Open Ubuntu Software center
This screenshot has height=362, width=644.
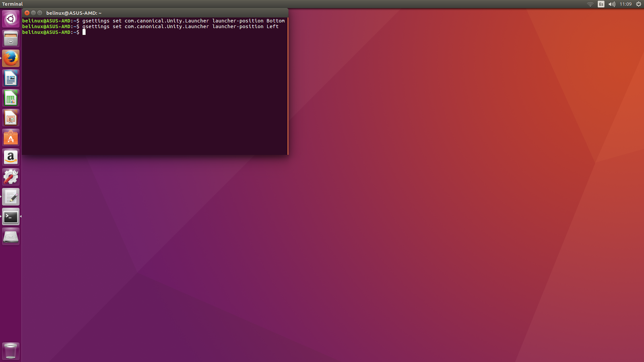[10, 137]
